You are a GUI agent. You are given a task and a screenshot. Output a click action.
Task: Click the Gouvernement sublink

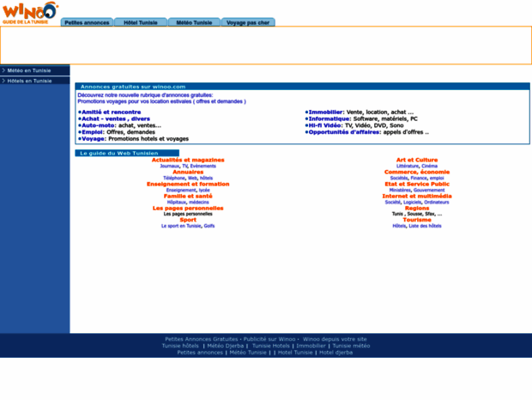(429, 190)
